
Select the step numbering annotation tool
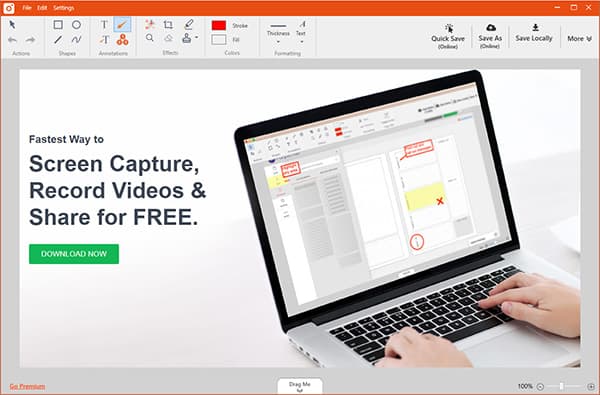[x=122, y=39]
